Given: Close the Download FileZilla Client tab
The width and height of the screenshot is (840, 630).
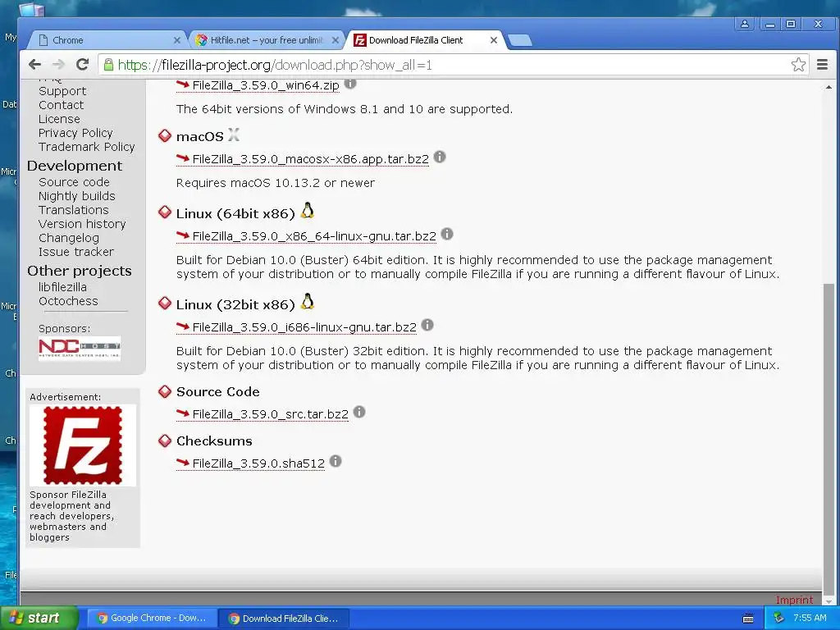Looking at the screenshot, I should tap(493, 40).
